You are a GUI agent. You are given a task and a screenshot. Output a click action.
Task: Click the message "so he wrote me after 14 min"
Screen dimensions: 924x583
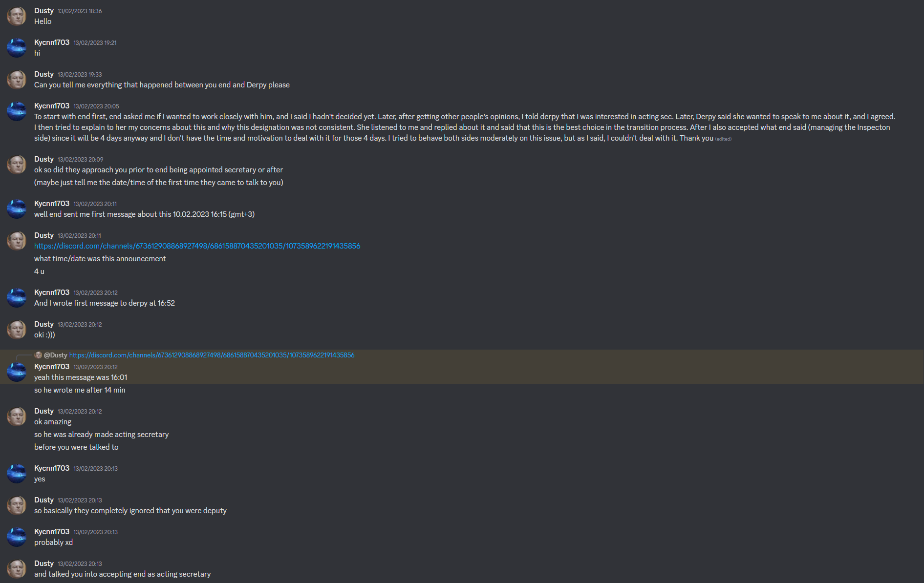click(x=80, y=390)
